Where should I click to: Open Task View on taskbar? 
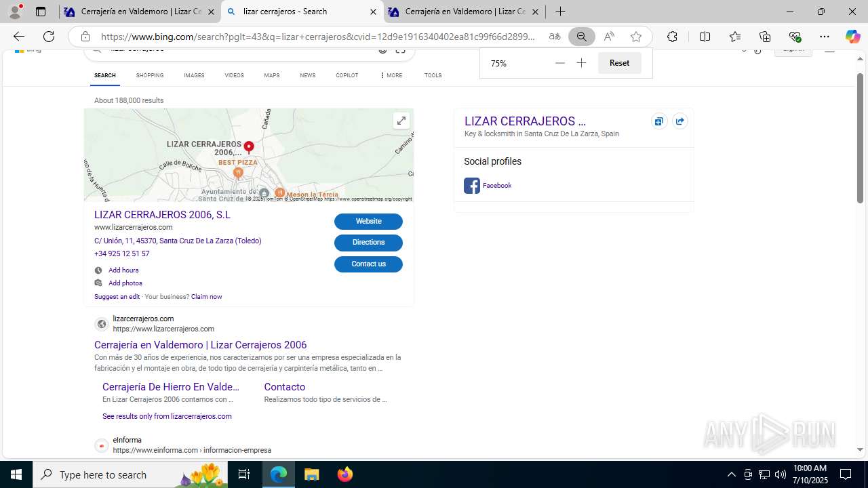[x=244, y=474]
